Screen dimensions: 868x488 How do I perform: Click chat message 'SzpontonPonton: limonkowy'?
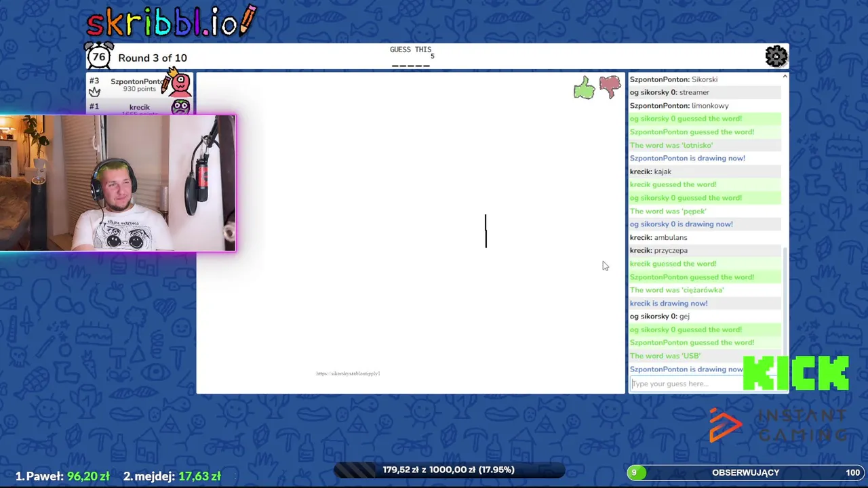(679, 106)
